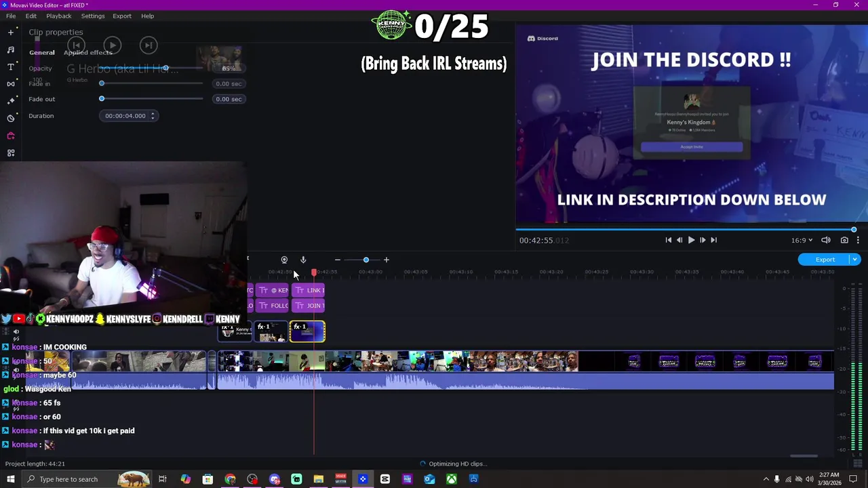Click the blue Export button
Screen dimensions: 868x488
click(x=825, y=260)
